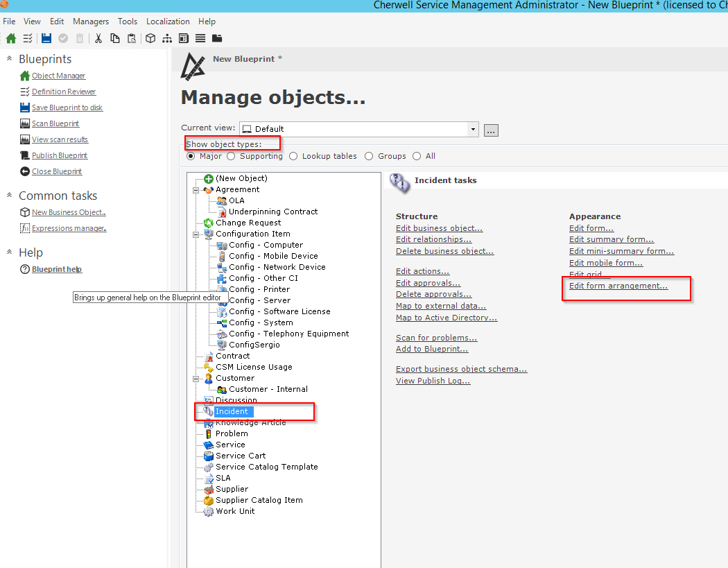Viewport: 728px width, 568px height.
Task: Click Publish Blueprint in the sidebar
Action: 60,155
